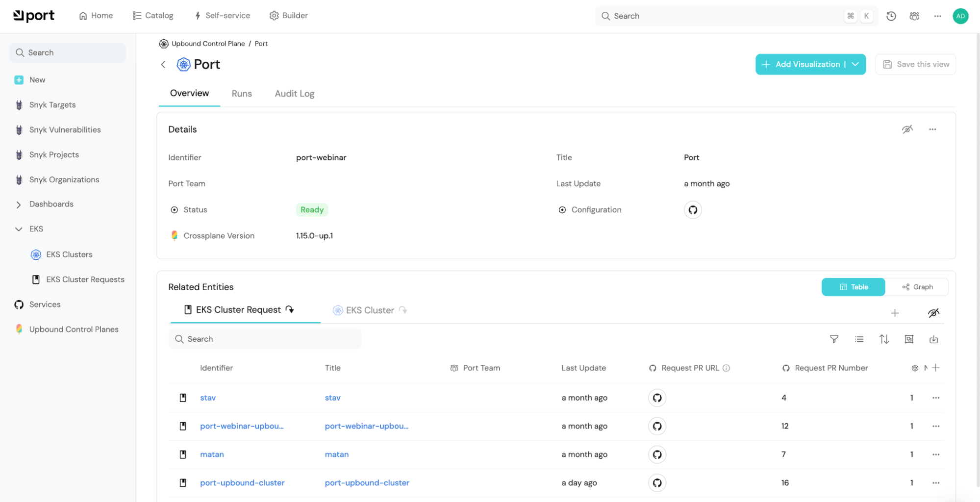The height and width of the screenshot is (502, 980).
Task: Open the group-by list icon in table toolbar
Action: [x=859, y=339]
